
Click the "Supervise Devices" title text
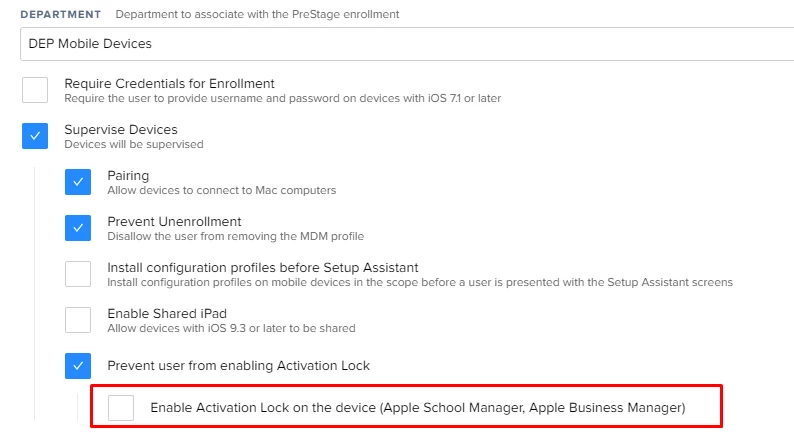click(x=121, y=130)
